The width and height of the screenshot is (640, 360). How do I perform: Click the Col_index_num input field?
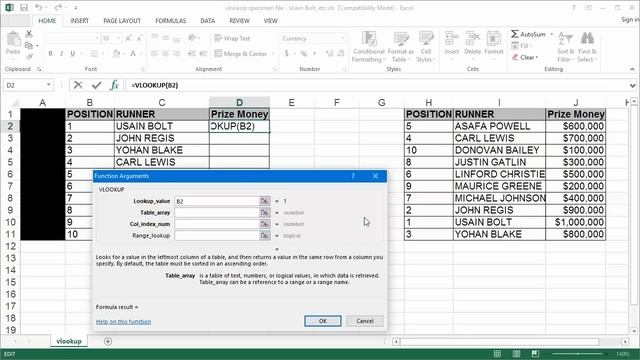[217, 224]
